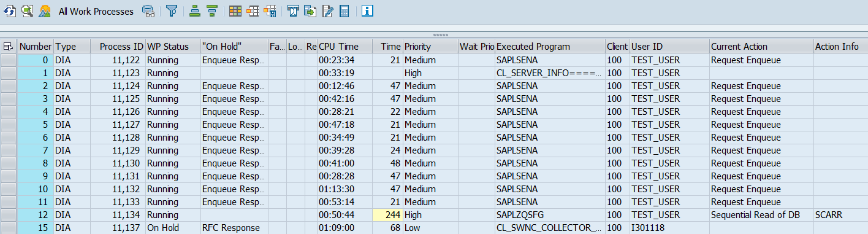Viewport: 868px width, 234px height.
Task: Click the splitter handle dots above table
Action: [441, 35]
